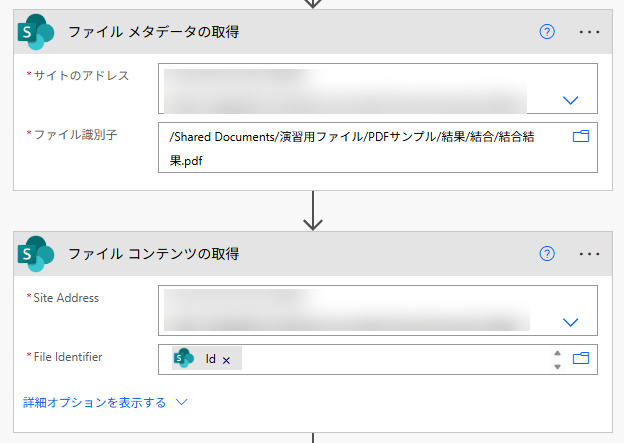Step down in File Identifier field spinner
This screenshot has width=624, height=443.
(557, 367)
